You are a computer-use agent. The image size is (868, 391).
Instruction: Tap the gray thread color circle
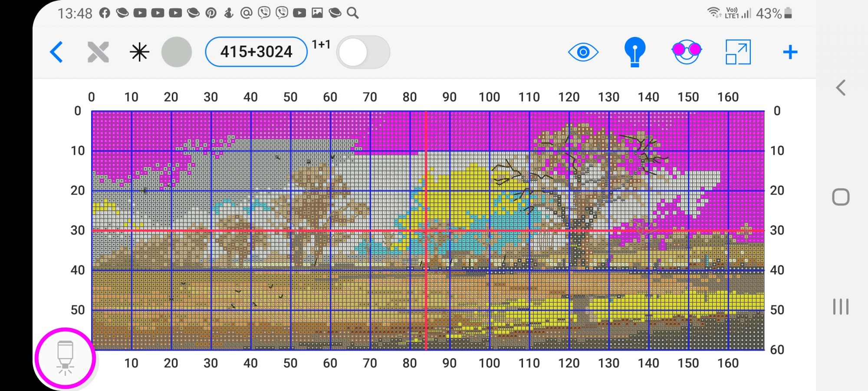[177, 52]
